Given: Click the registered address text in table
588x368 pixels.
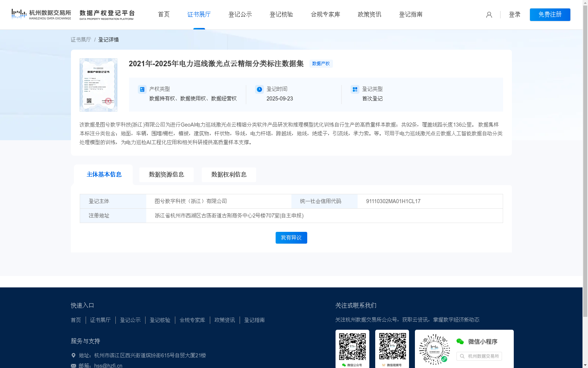Looking at the screenshot, I should point(229,216).
